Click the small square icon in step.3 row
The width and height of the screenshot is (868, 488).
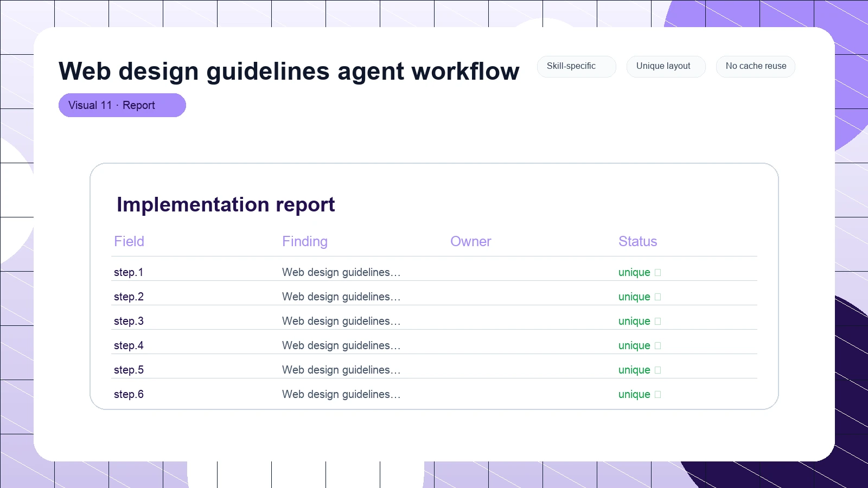coord(658,322)
